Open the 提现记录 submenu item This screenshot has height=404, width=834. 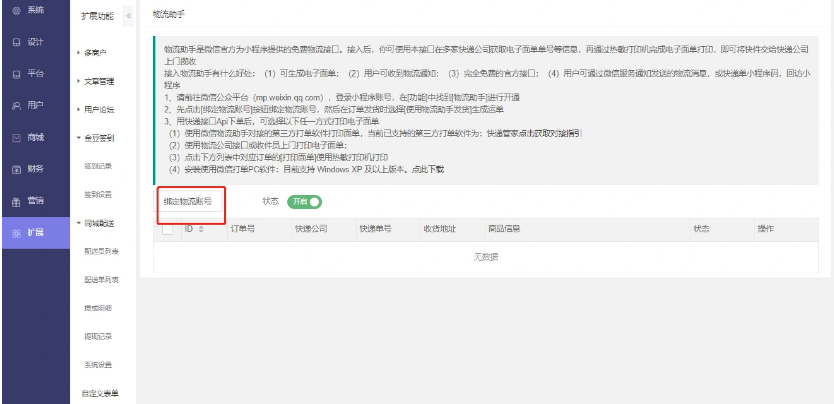pyautogui.click(x=98, y=336)
